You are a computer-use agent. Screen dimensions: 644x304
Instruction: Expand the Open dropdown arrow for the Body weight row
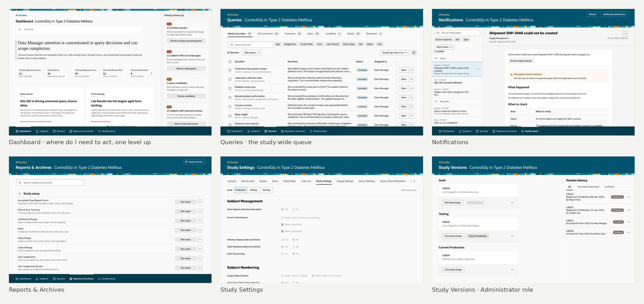coord(411,116)
